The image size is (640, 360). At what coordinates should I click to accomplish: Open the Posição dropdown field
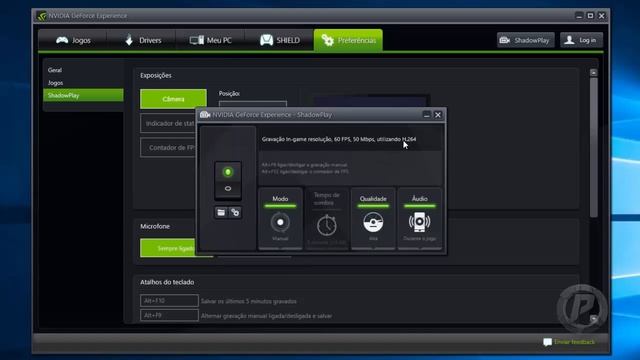253,104
